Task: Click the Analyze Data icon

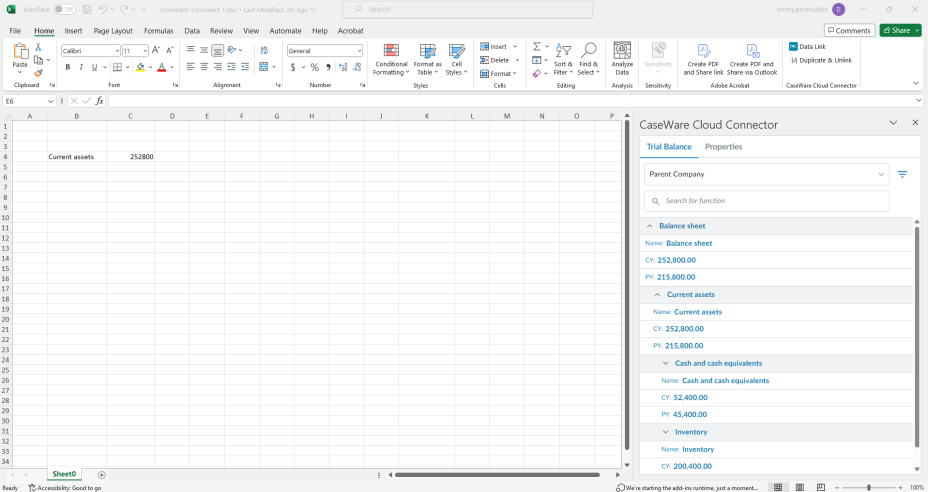Action: [x=622, y=57]
